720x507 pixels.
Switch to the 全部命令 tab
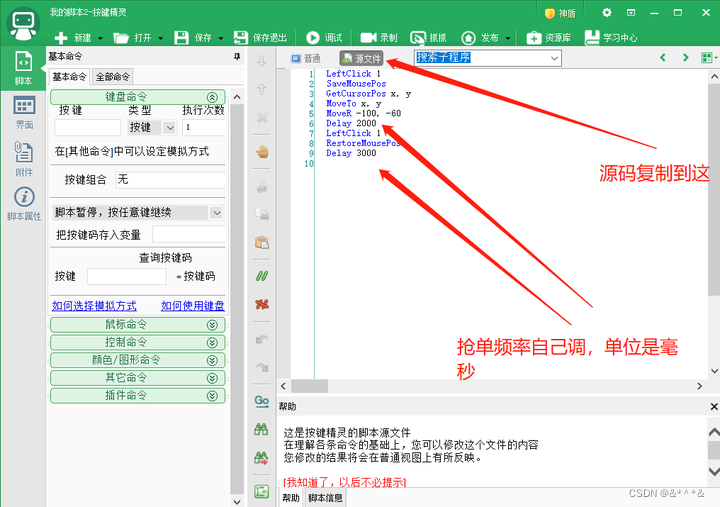(x=112, y=77)
